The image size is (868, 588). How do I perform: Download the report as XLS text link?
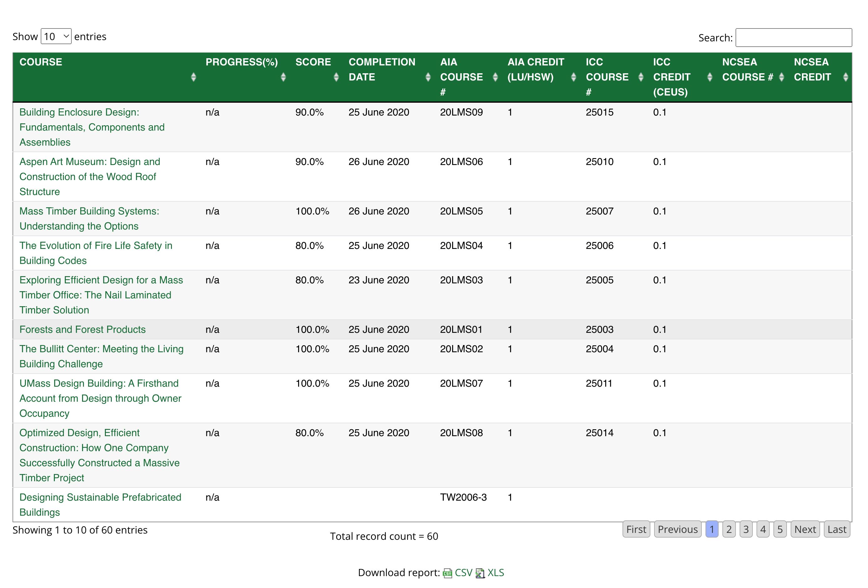pos(496,573)
